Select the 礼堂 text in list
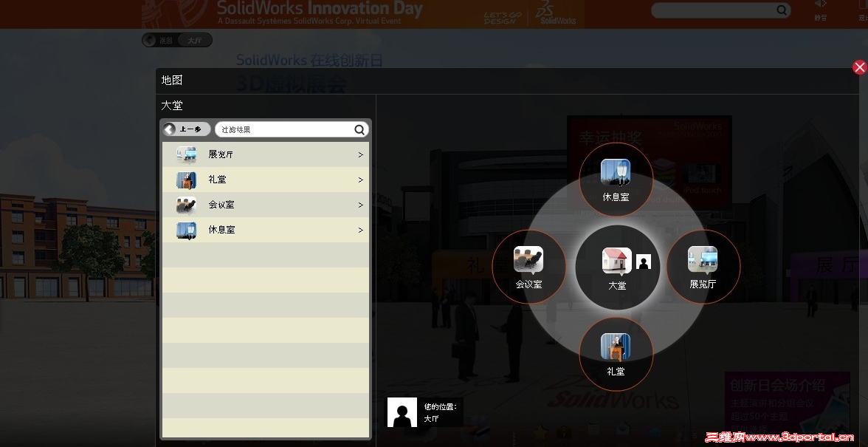The width and height of the screenshot is (868, 447). tap(217, 180)
